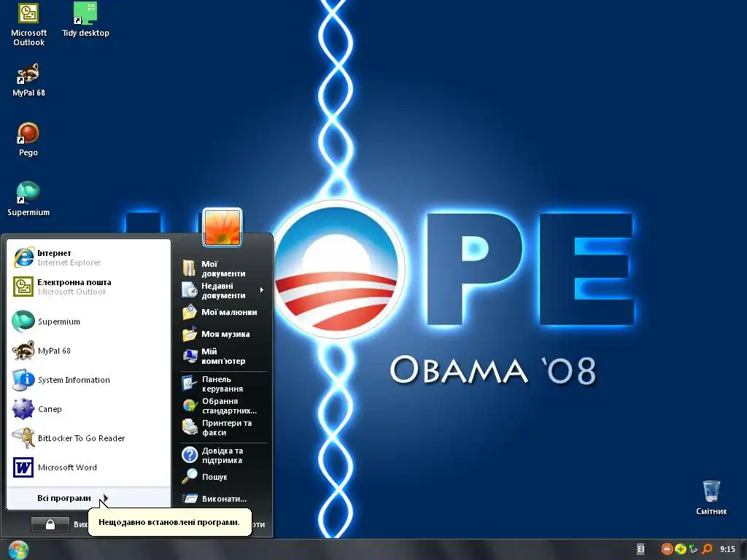The height and width of the screenshot is (560, 747).
Task: Open Обрання стандартних програм entry
Action: [223, 405]
